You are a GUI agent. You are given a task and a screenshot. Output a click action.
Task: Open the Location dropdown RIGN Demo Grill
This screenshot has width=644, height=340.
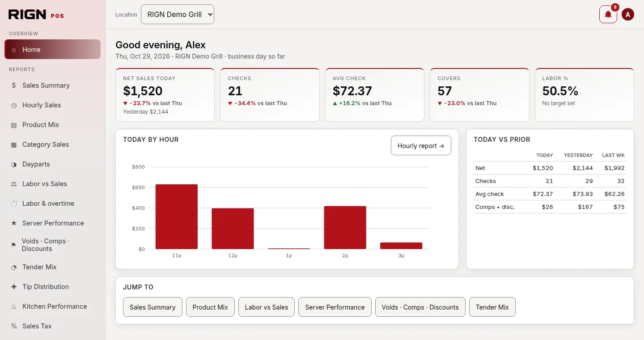coord(178,14)
